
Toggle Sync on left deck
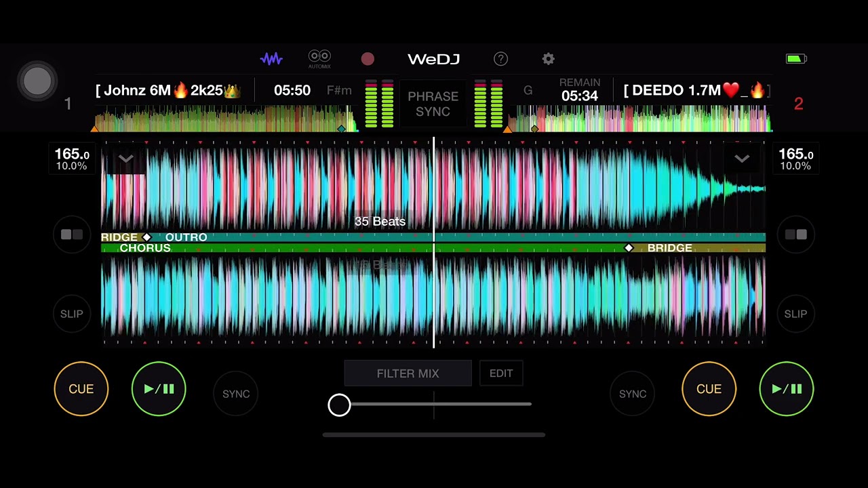[x=236, y=394]
